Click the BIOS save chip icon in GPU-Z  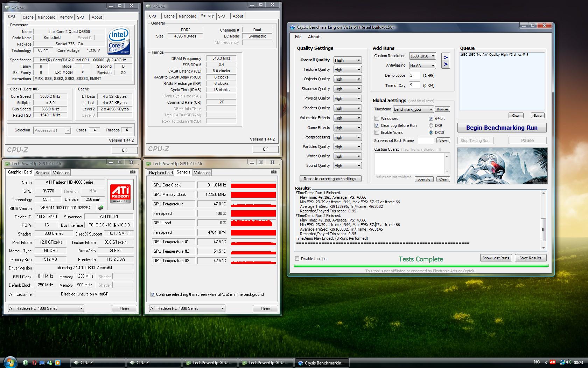(x=101, y=208)
